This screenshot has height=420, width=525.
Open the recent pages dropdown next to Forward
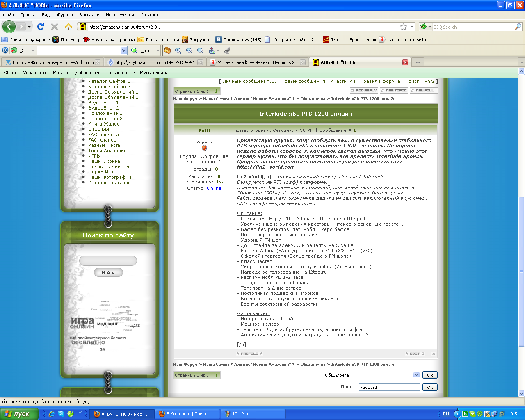click(x=29, y=27)
